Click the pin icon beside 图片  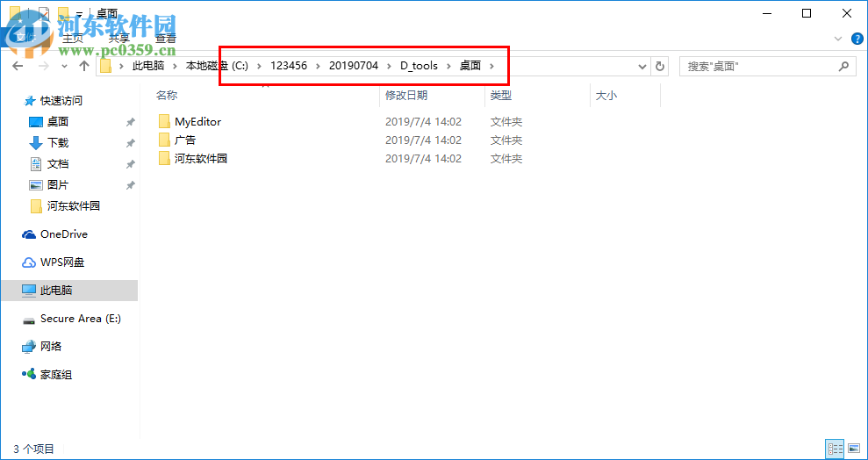pyautogui.click(x=130, y=185)
